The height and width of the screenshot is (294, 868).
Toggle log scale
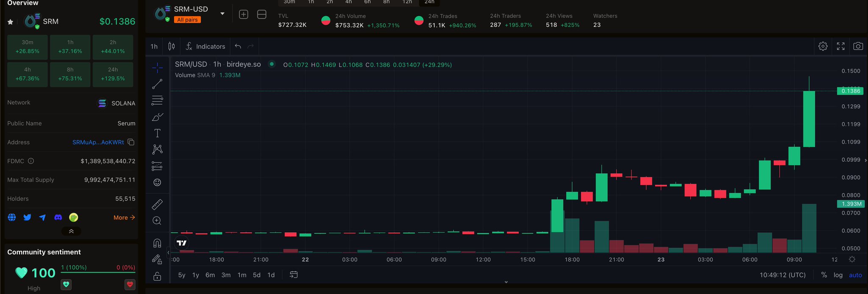838,275
